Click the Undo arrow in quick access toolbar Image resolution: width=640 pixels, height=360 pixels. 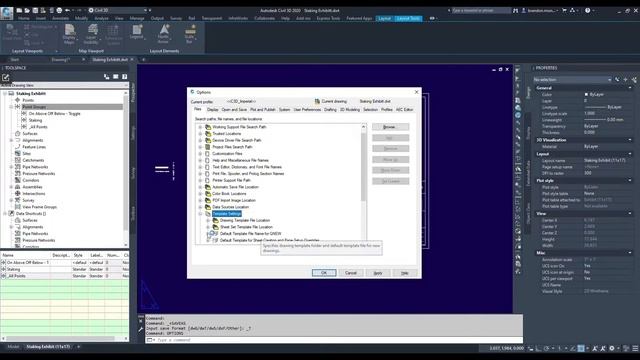coord(68,10)
